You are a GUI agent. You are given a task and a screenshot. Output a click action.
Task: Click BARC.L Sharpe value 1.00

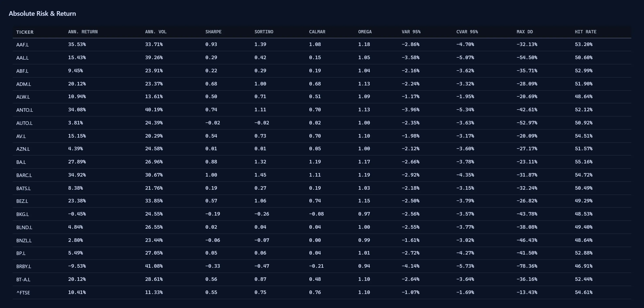(x=211, y=175)
